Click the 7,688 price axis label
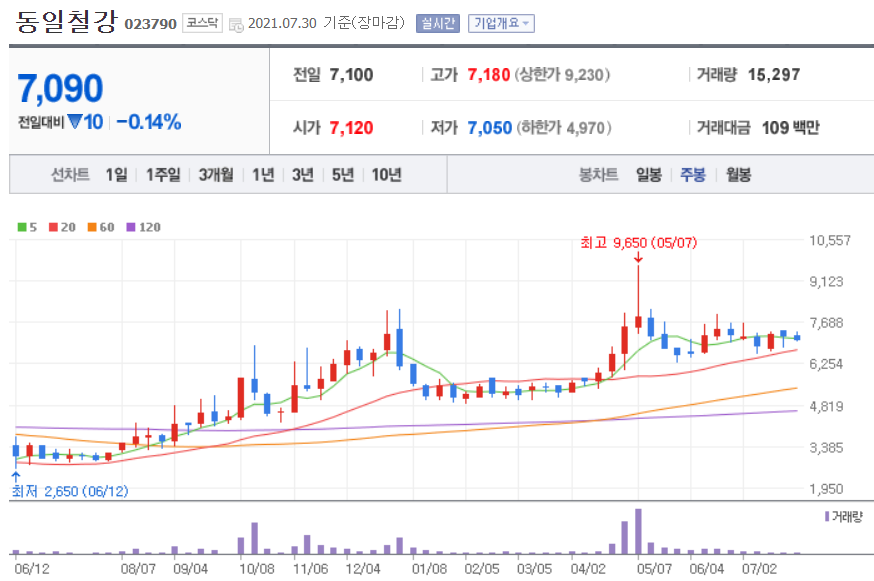Image resolution: width=874 pixels, height=581 pixels. pos(826,323)
